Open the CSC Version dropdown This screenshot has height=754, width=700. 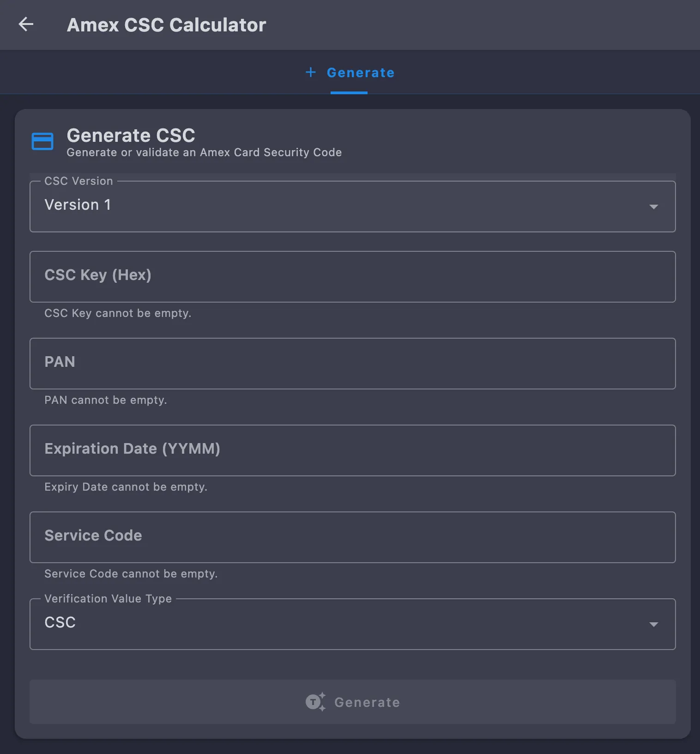pyautogui.click(x=353, y=206)
